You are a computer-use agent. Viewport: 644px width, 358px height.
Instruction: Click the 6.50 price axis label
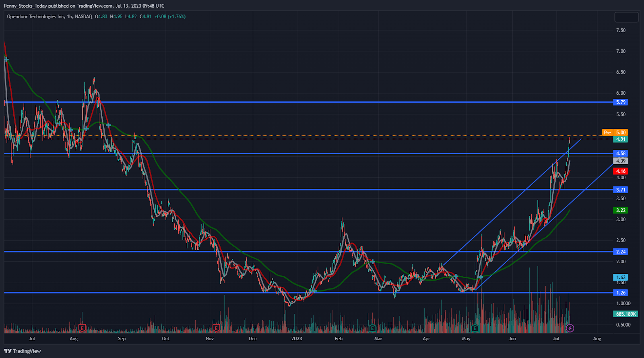point(621,72)
